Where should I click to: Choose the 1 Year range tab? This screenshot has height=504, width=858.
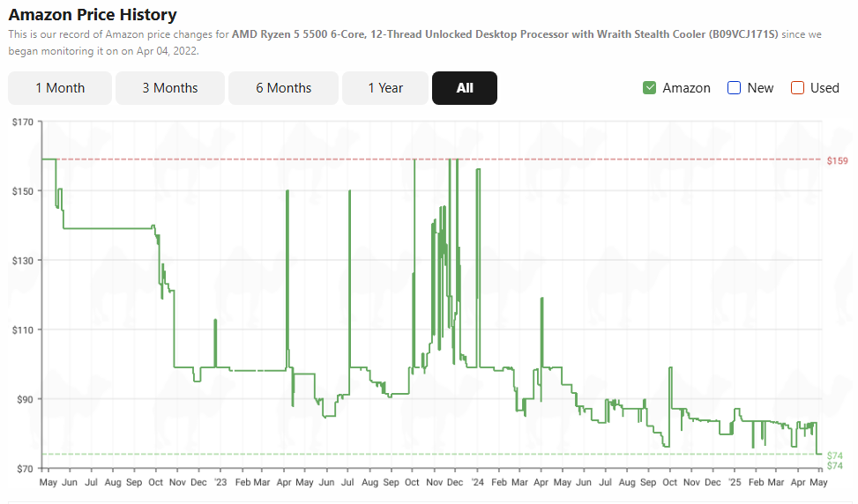tap(385, 88)
